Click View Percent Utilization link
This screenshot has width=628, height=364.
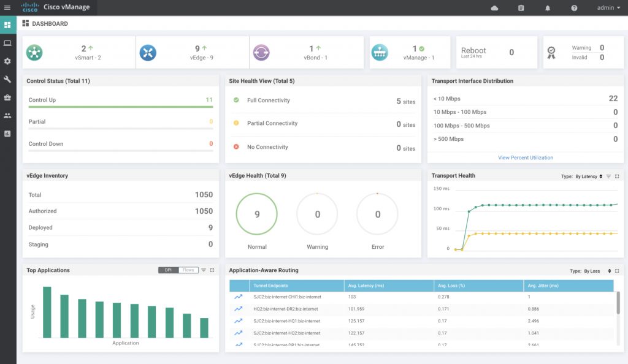coord(526,157)
